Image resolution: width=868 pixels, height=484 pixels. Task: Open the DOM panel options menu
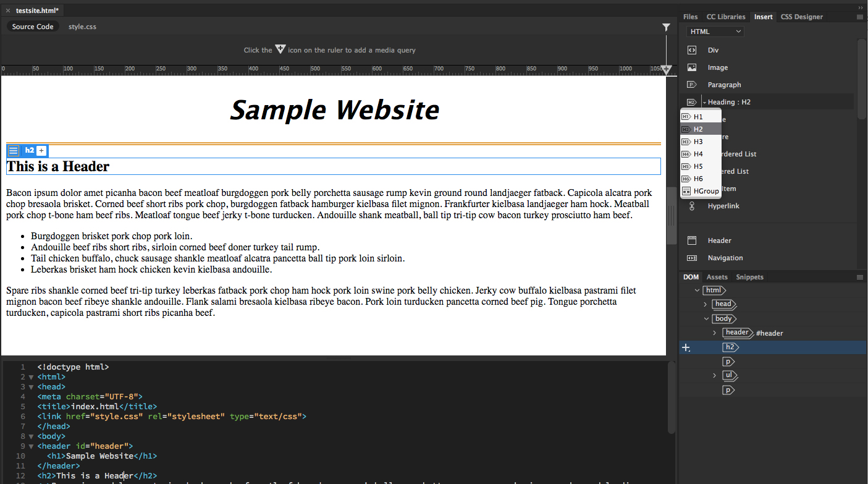(860, 278)
